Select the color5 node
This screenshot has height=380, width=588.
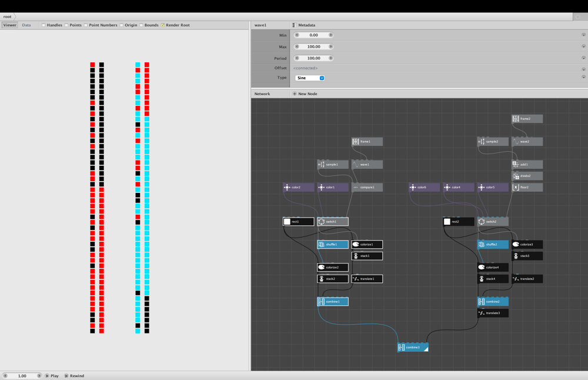coord(493,187)
